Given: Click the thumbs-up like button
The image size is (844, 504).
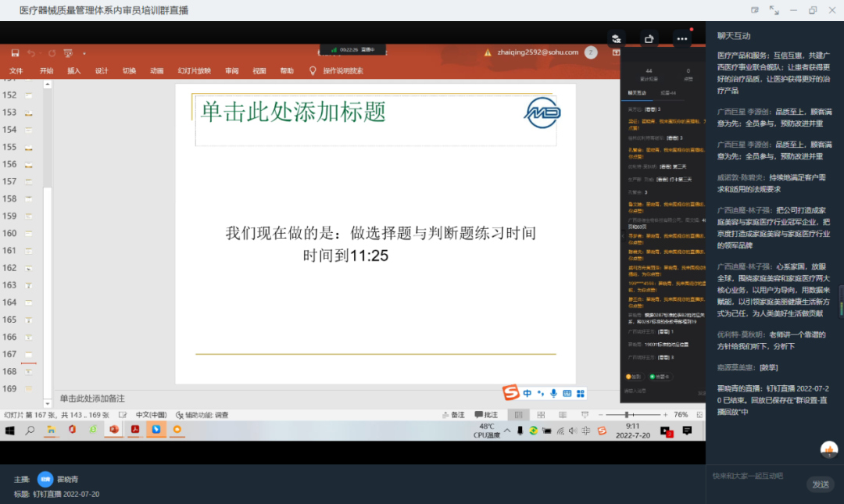Looking at the screenshot, I should pyautogui.click(x=829, y=449).
